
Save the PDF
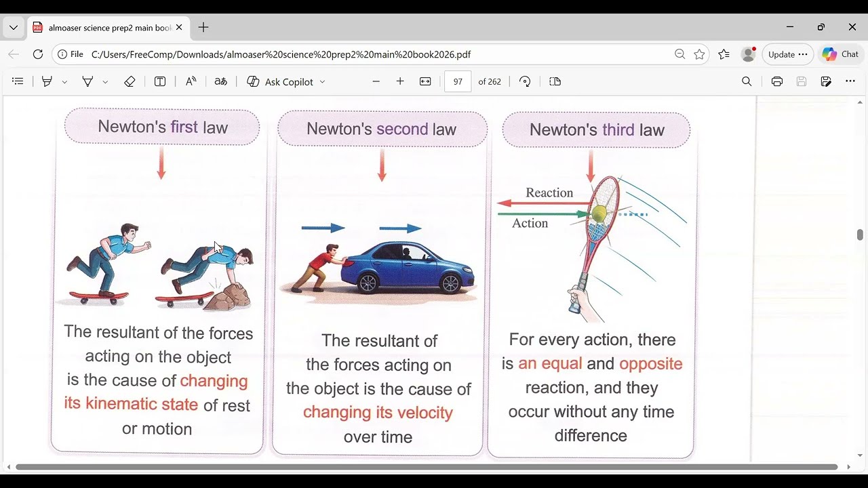click(x=802, y=81)
